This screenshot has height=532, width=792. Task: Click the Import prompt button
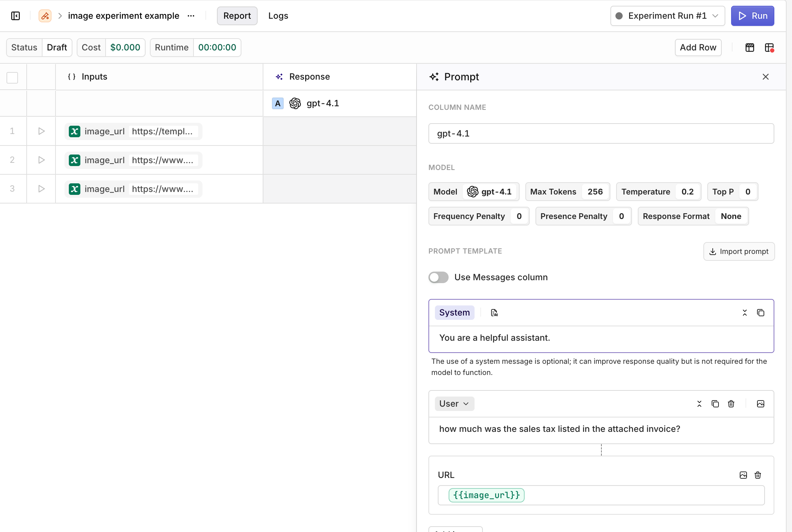coord(739,251)
